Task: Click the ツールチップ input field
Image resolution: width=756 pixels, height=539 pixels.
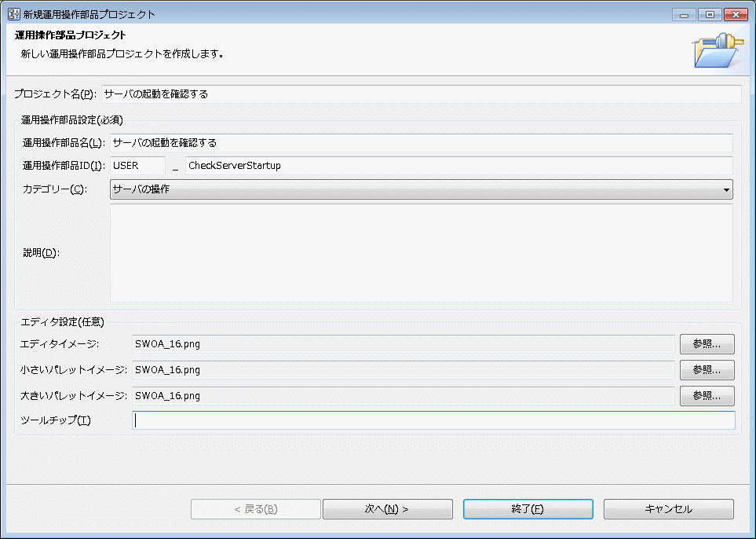Action: (x=433, y=420)
